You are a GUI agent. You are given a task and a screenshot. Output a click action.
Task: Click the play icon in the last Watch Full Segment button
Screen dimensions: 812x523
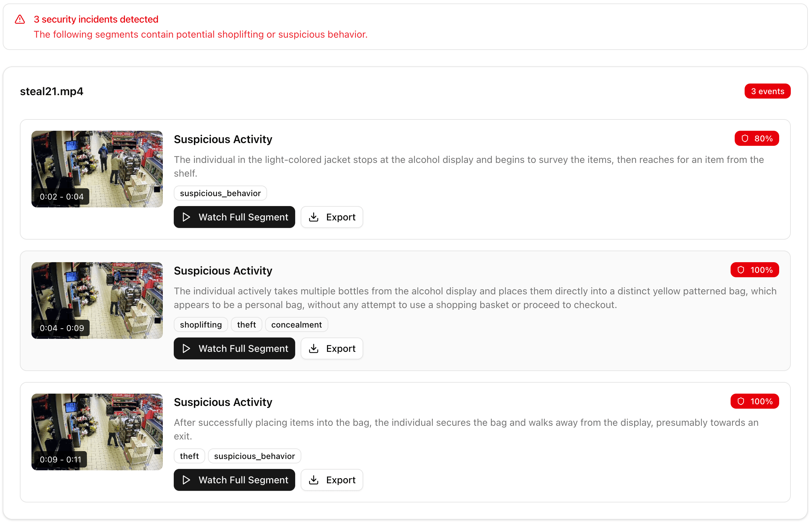coord(186,480)
